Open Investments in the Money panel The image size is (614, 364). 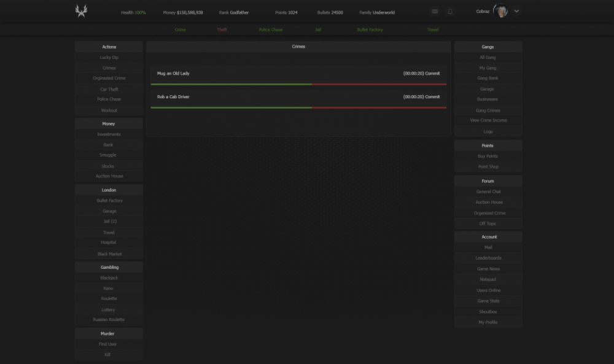(109, 134)
